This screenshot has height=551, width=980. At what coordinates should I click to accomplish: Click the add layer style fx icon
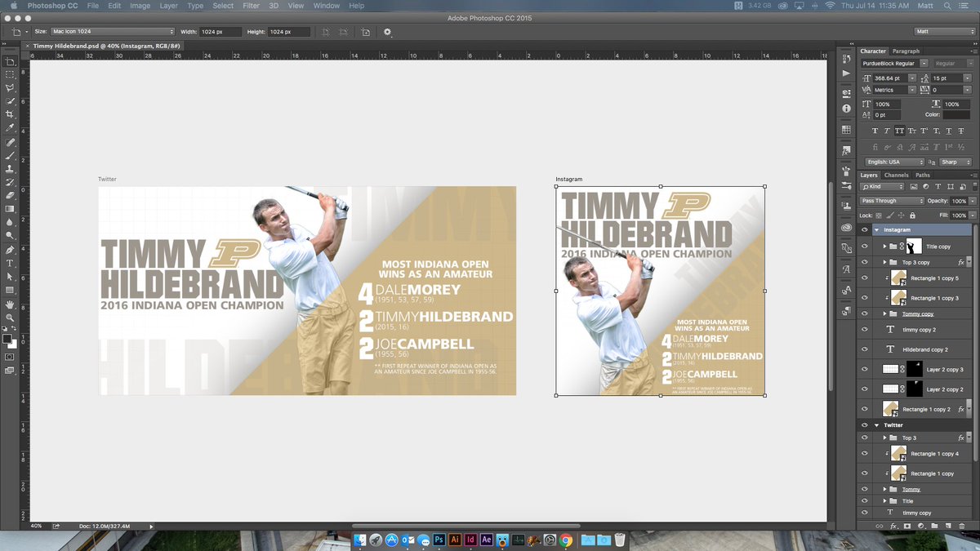tap(893, 527)
